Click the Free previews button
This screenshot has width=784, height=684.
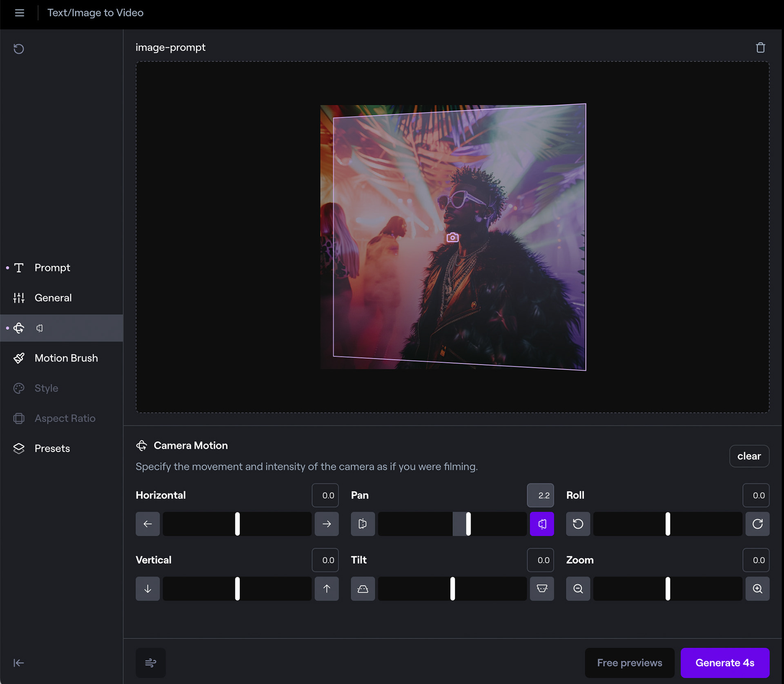click(x=629, y=663)
